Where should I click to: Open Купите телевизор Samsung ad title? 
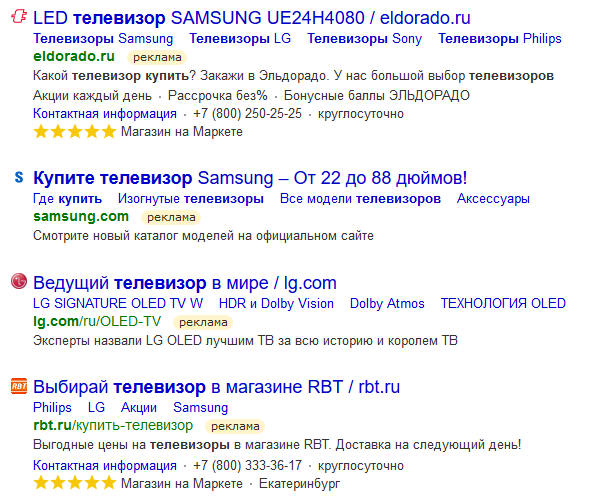click(250, 178)
